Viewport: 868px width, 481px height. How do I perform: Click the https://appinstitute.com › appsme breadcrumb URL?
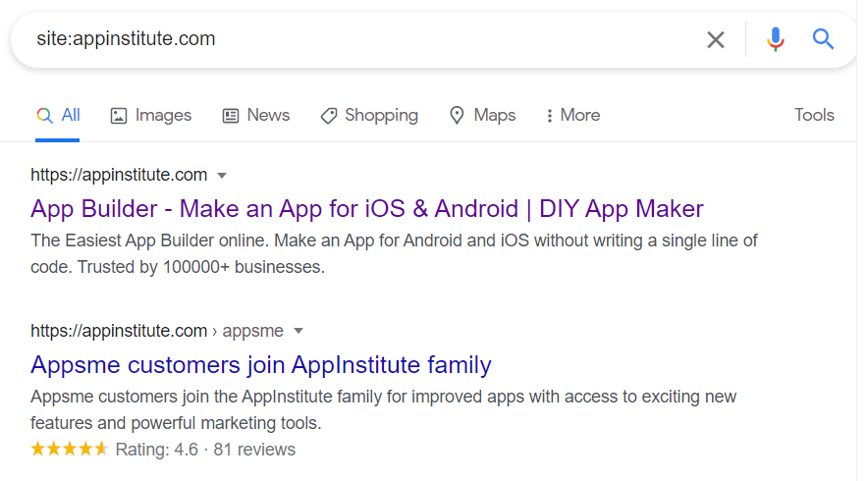click(x=157, y=331)
